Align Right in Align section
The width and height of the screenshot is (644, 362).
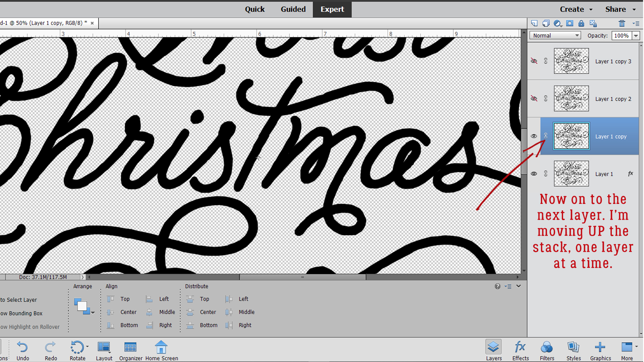159,325
